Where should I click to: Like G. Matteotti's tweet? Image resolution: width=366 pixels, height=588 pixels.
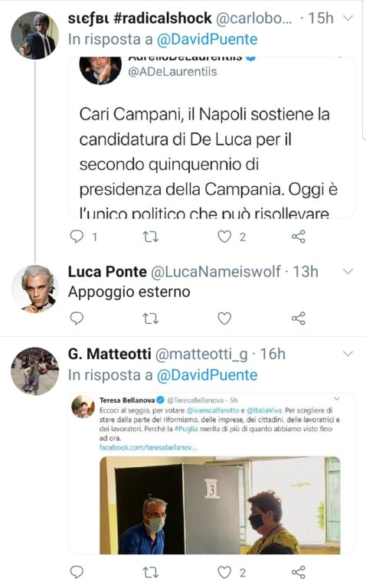pos(224,572)
